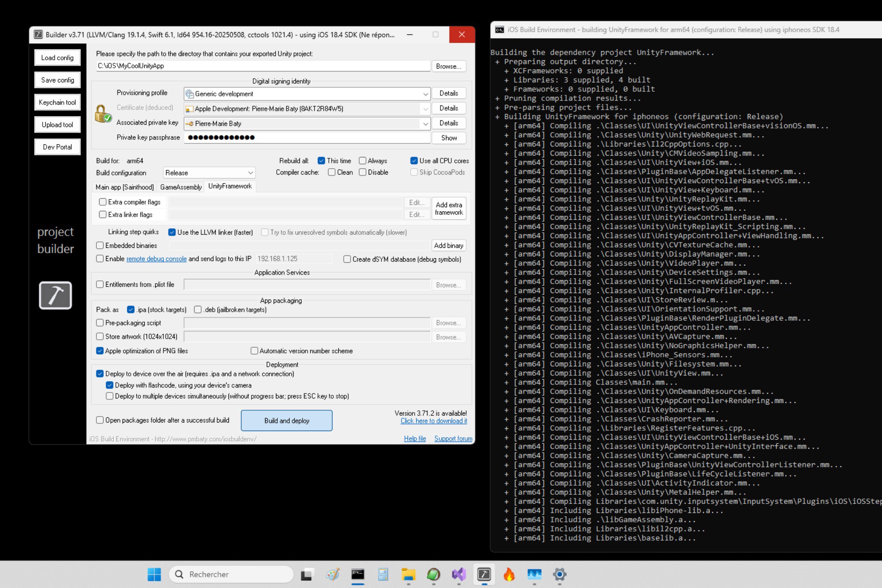Check 'Entitlements from .plist file'
Image resolution: width=882 pixels, height=588 pixels.
pos(100,285)
